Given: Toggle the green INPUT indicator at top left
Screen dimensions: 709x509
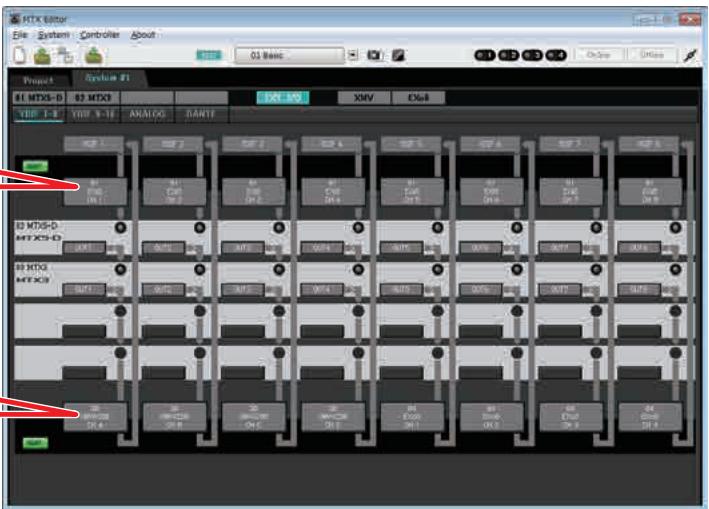Looking at the screenshot, I should [35, 166].
